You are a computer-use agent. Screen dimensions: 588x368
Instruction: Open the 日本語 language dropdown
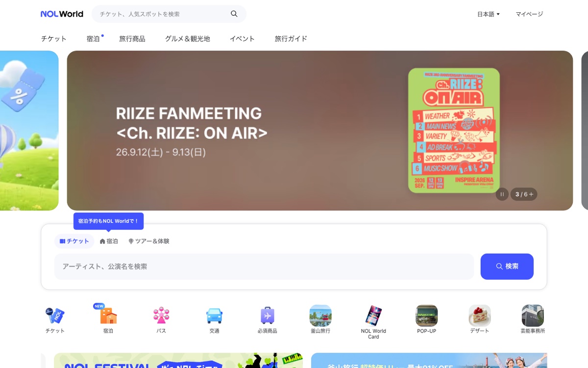(489, 14)
